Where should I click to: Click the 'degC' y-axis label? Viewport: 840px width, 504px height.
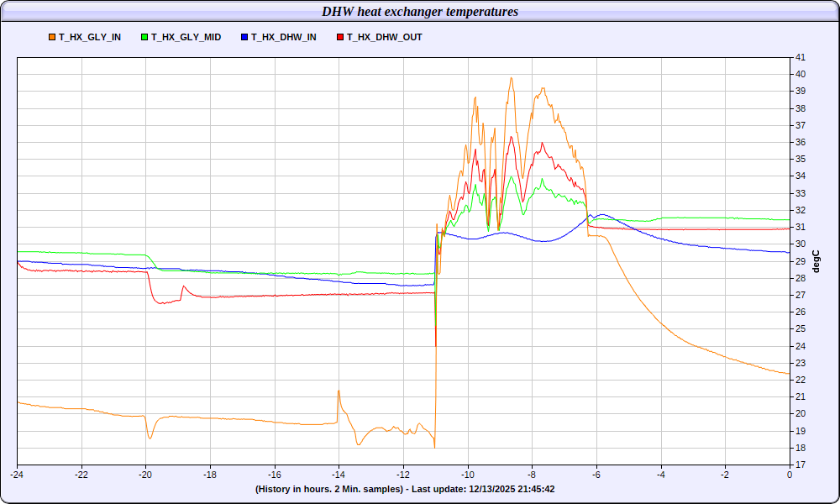[x=814, y=260]
